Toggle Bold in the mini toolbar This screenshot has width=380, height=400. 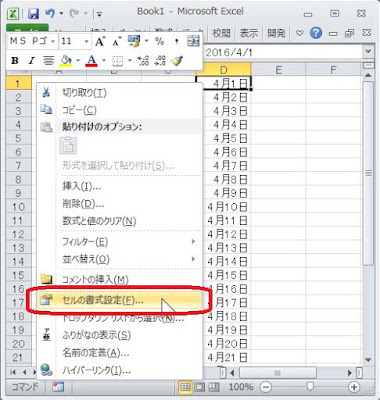coord(15,61)
